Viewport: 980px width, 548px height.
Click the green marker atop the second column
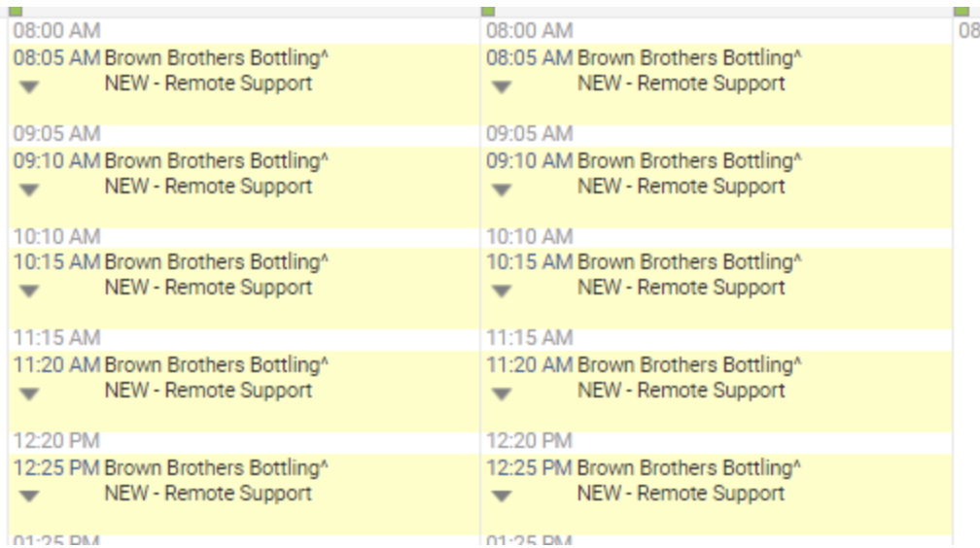coord(488,12)
